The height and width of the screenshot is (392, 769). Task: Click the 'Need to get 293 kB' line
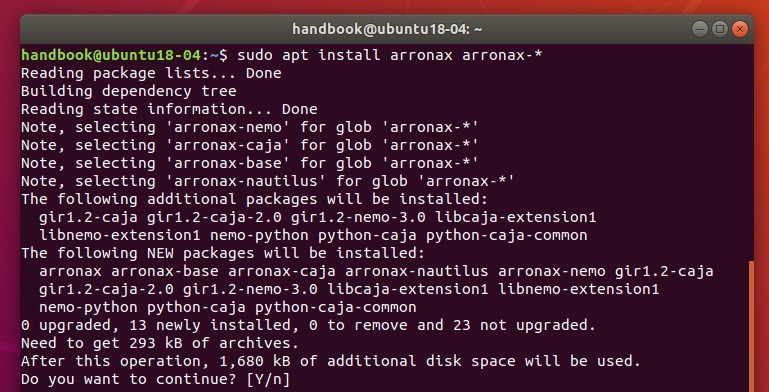(160, 343)
